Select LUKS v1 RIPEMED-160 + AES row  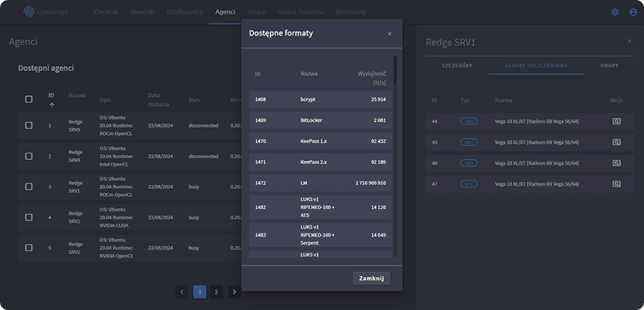coord(320,207)
